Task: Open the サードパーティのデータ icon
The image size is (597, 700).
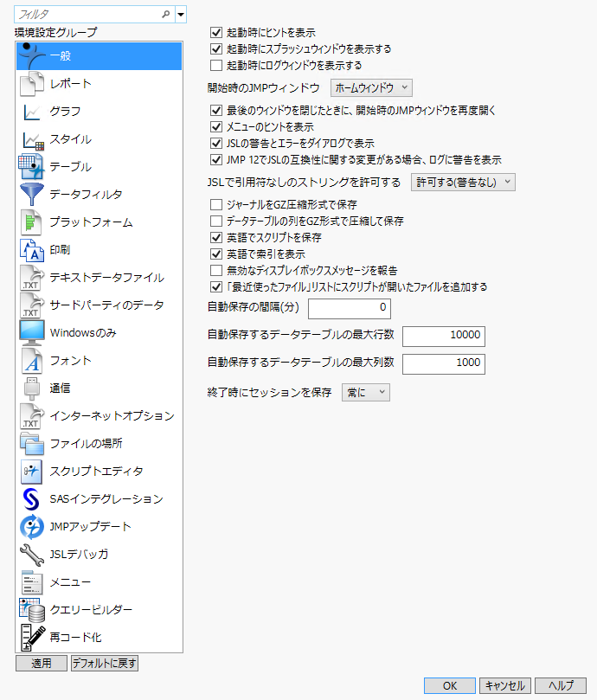Action: pos(32,305)
